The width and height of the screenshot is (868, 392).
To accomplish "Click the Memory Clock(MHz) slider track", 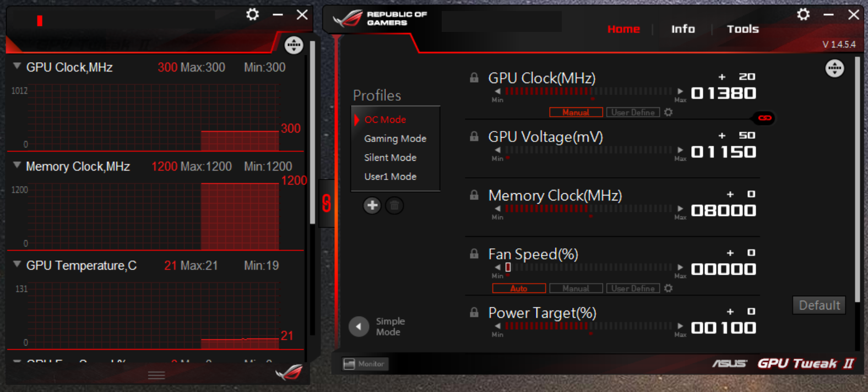I will [589, 209].
